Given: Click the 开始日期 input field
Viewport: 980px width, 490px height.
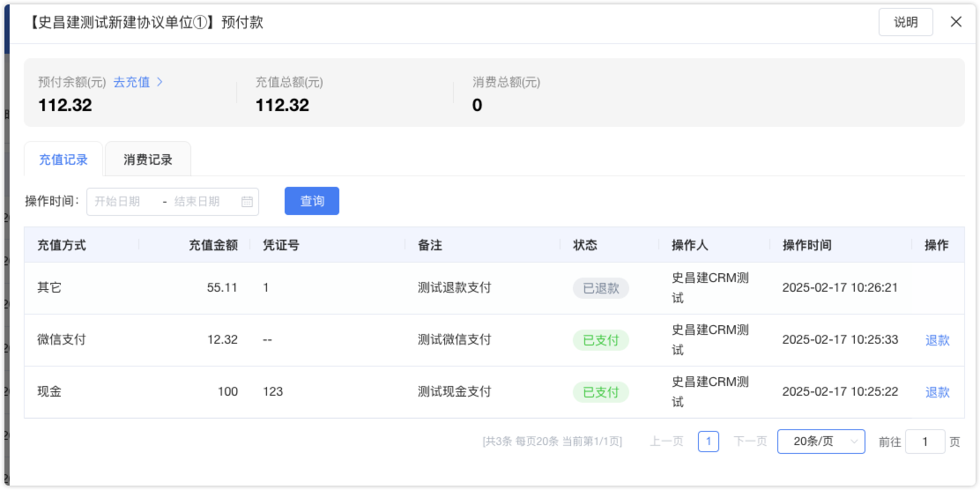Looking at the screenshot, I should tap(122, 201).
